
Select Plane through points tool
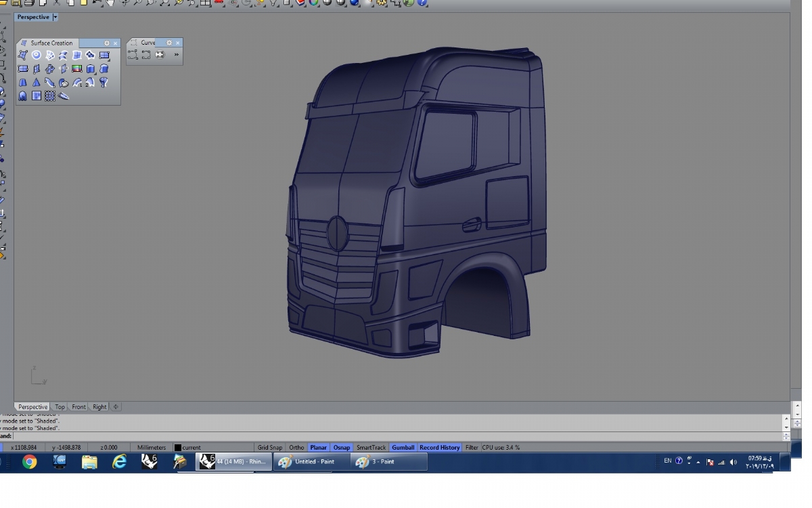pos(50,69)
